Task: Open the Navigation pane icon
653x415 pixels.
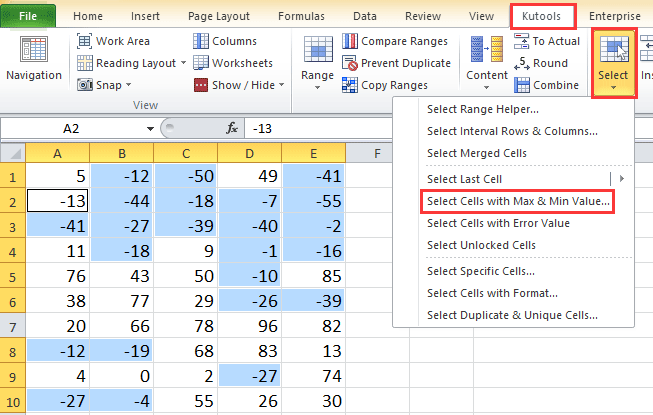Action: 34,49
